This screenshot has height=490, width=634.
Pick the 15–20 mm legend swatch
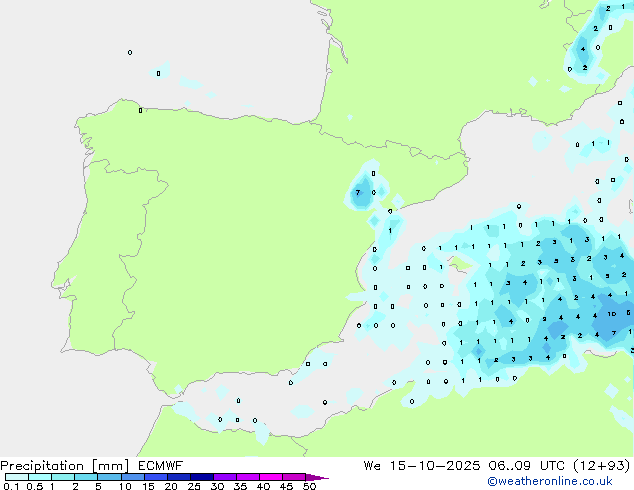coord(155,477)
